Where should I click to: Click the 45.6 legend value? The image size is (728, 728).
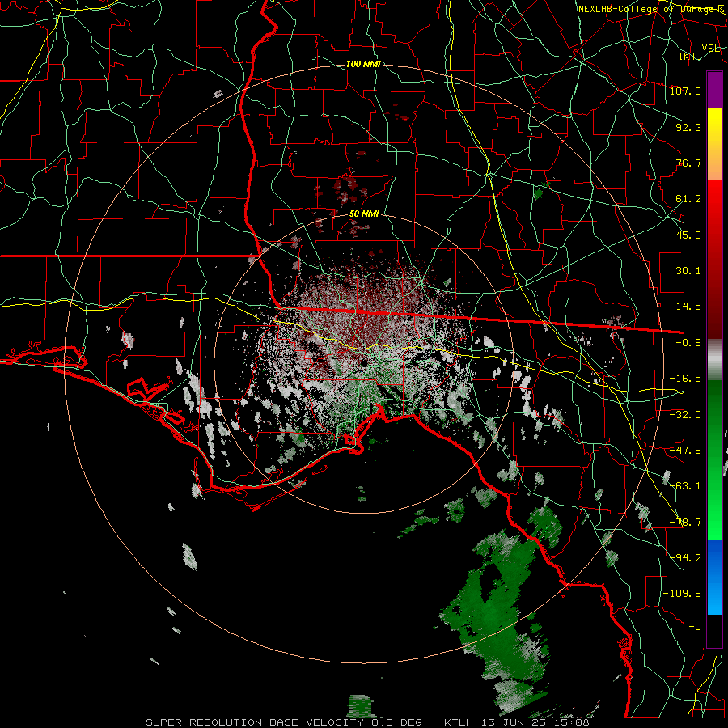click(x=688, y=235)
